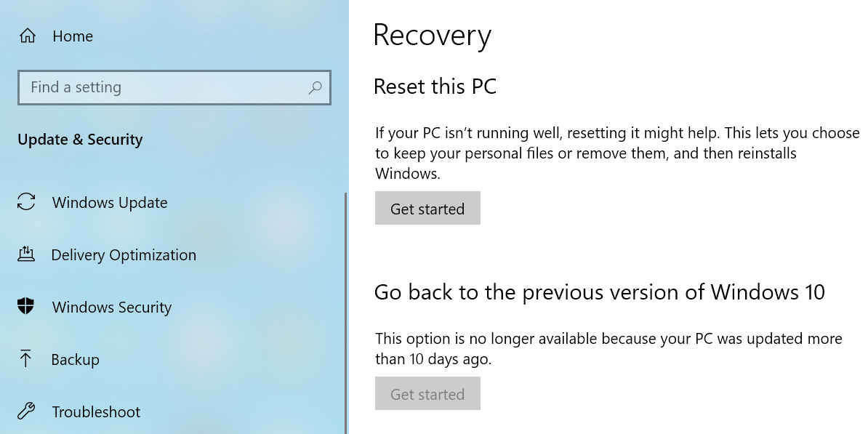Open the Troubleshoot page

tap(95, 411)
